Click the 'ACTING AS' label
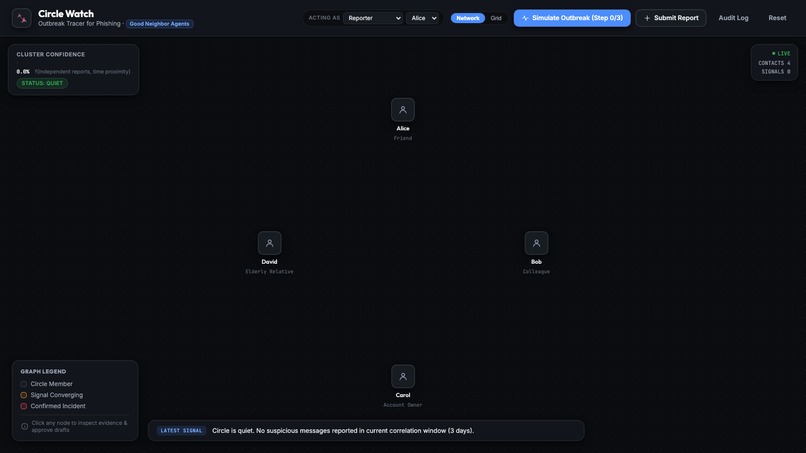This screenshot has height=453, width=806. tap(324, 18)
